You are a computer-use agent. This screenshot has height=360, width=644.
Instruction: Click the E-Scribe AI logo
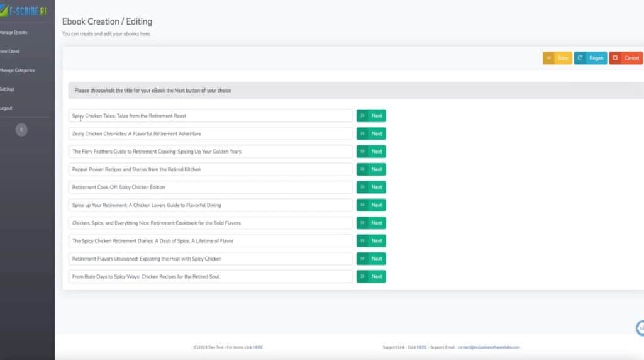pyautogui.click(x=23, y=11)
